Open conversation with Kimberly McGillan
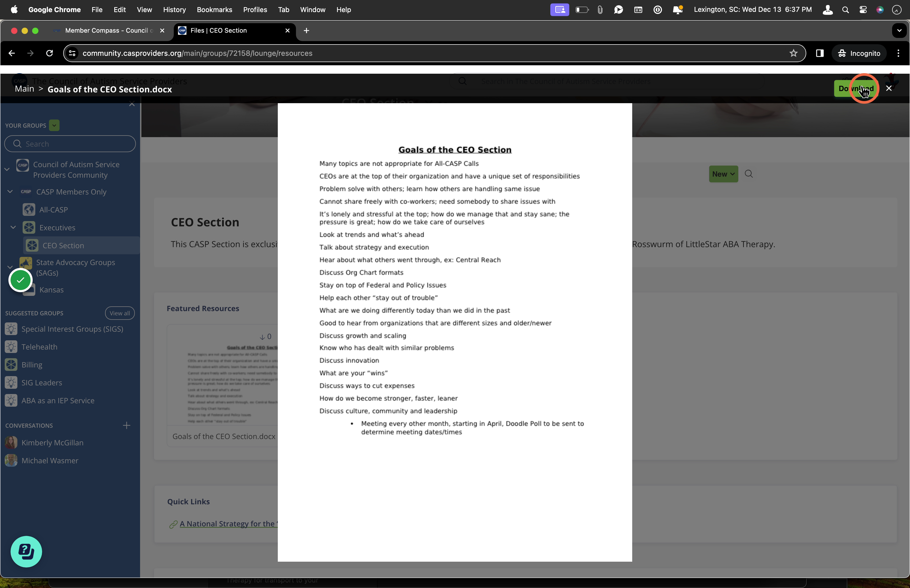Image resolution: width=910 pixels, height=588 pixels. (52, 442)
